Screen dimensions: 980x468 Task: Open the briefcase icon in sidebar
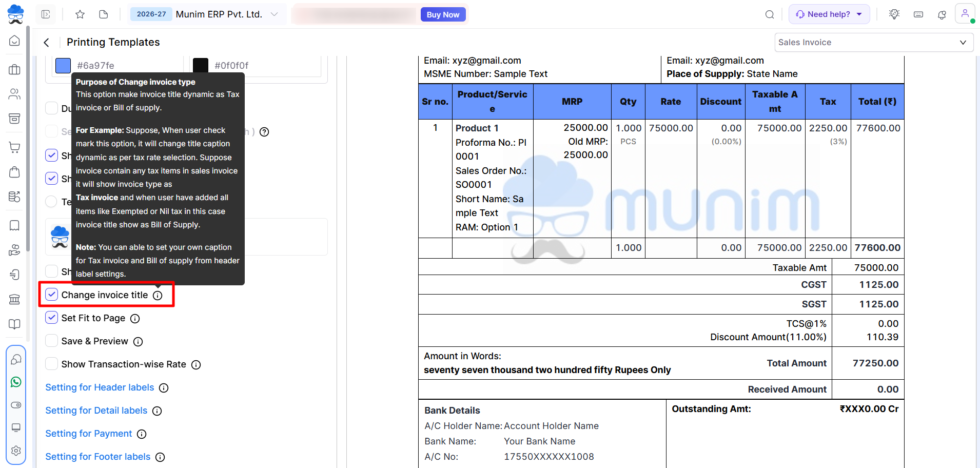point(15,69)
